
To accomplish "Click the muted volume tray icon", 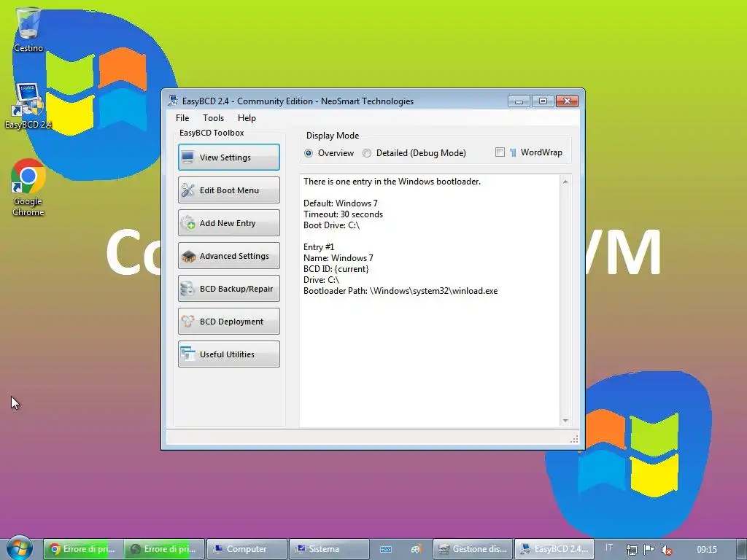I will (x=667, y=550).
